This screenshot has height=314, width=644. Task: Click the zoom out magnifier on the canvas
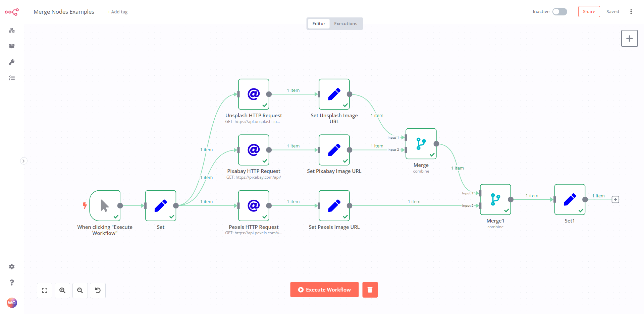pyautogui.click(x=80, y=290)
